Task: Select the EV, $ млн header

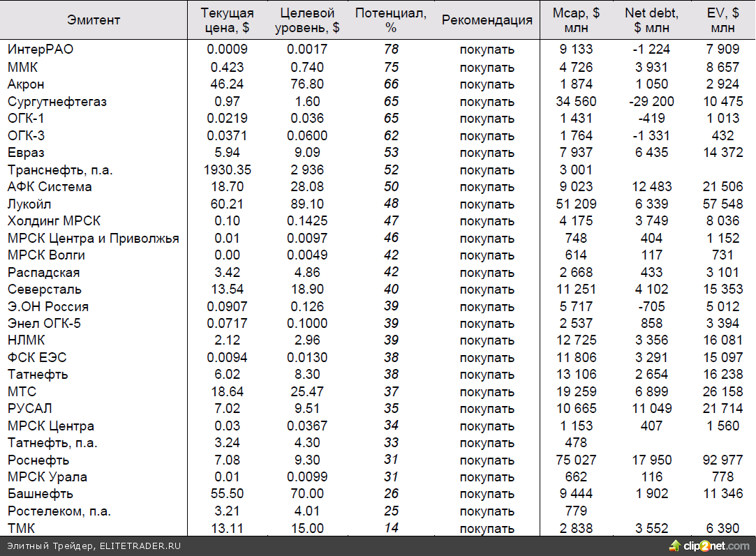Action: point(722,20)
